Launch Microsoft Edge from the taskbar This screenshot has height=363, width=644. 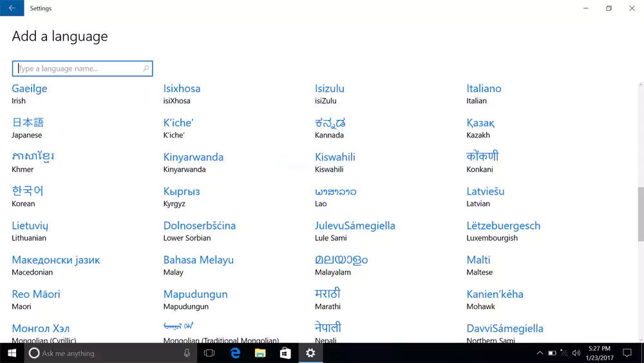point(235,353)
